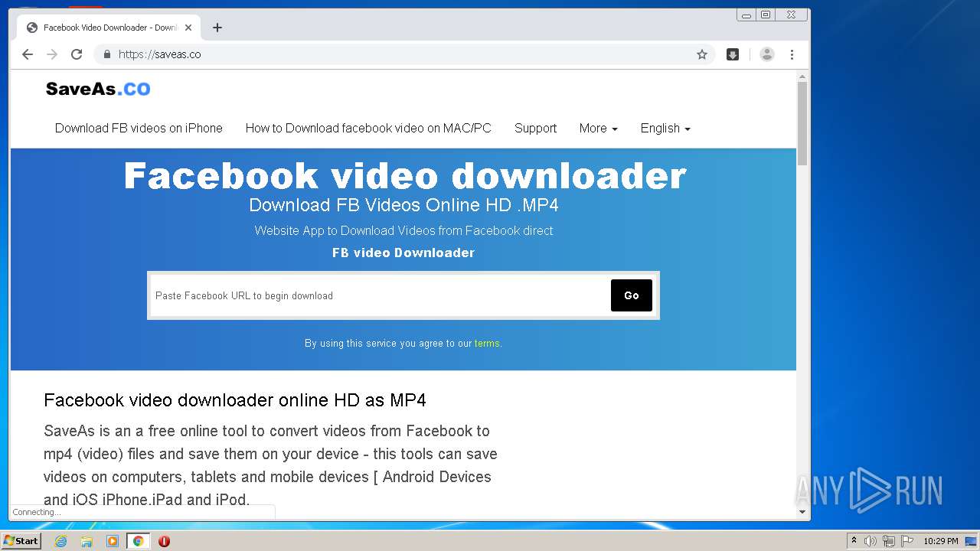Open the Support page

(x=535, y=129)
